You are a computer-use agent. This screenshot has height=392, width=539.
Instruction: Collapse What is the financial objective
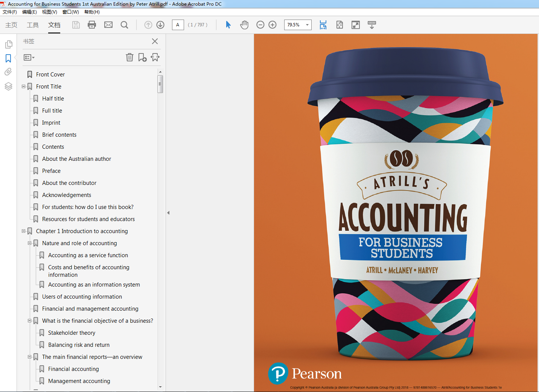[x=29, y=320]
